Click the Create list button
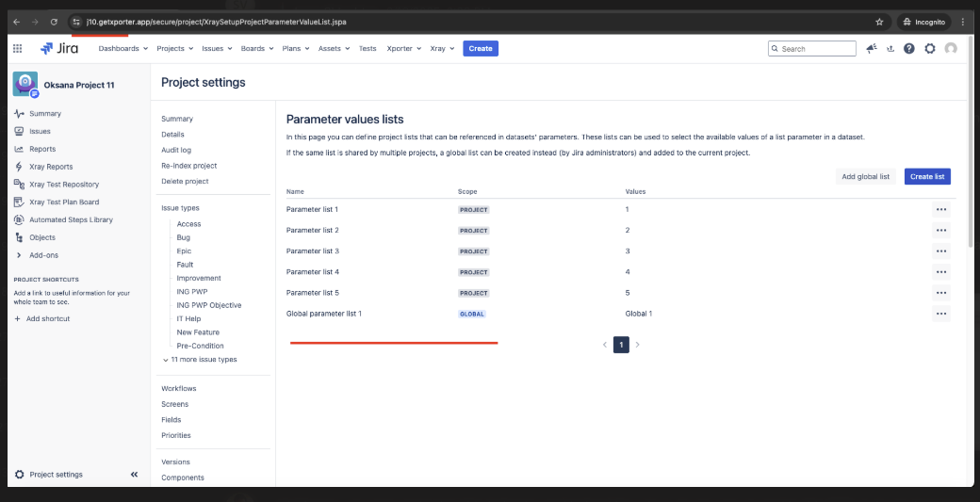Screen dimensions: 980x502 point(927,176)
